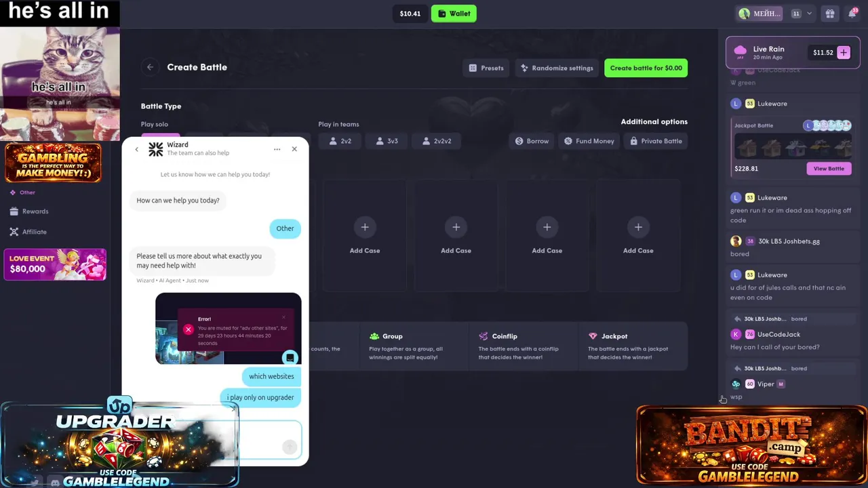Select the Coinflip battle mode
Image resolution: width=868 pixels, height=488 pixels.
pyautogui.click(x=524, y=346)
